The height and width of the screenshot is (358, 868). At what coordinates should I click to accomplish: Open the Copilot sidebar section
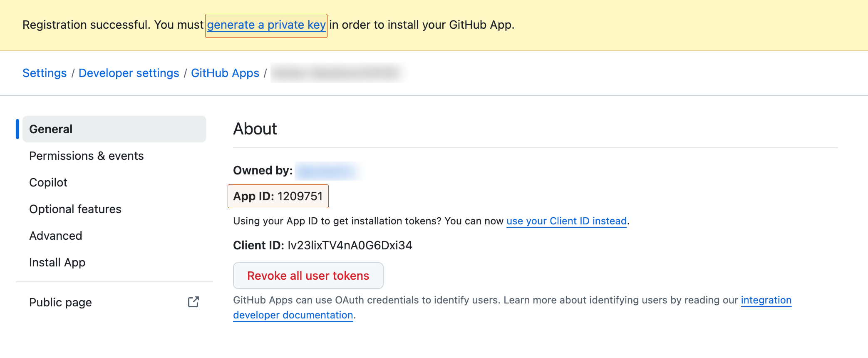48,182
